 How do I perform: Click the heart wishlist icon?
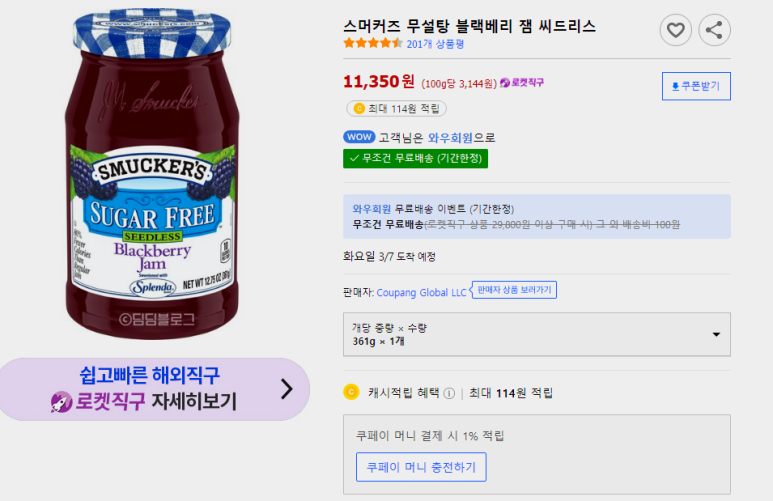(675, 30)
